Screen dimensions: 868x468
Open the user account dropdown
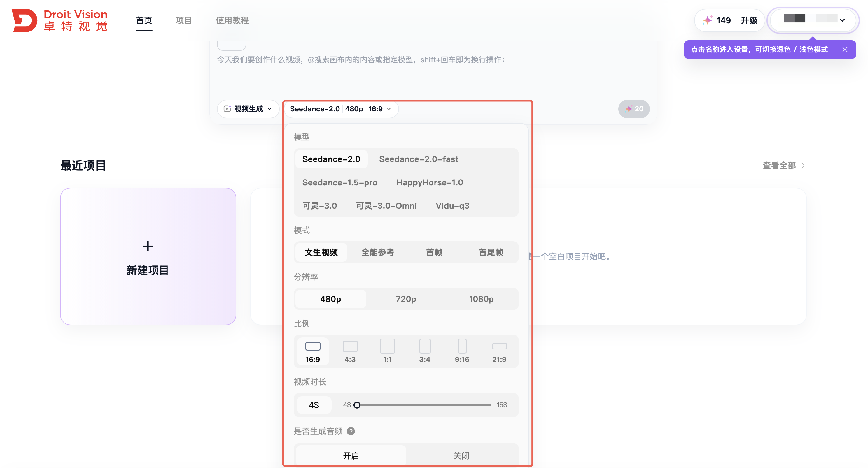[x=813, y=20]
